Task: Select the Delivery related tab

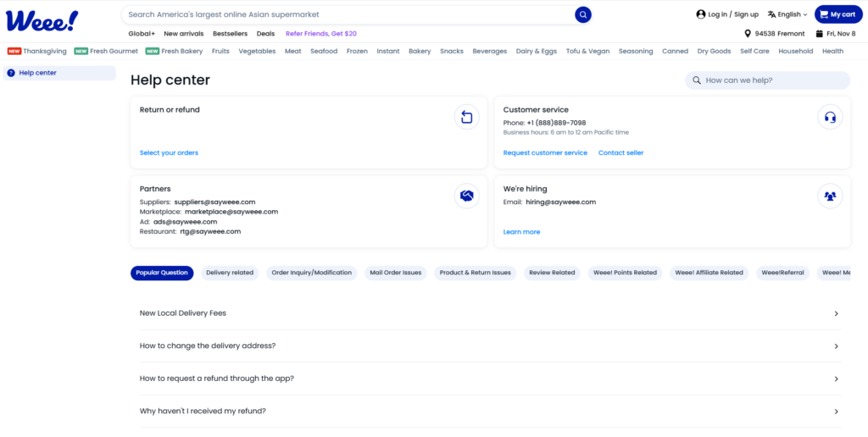Action: [x=230, y=273]
